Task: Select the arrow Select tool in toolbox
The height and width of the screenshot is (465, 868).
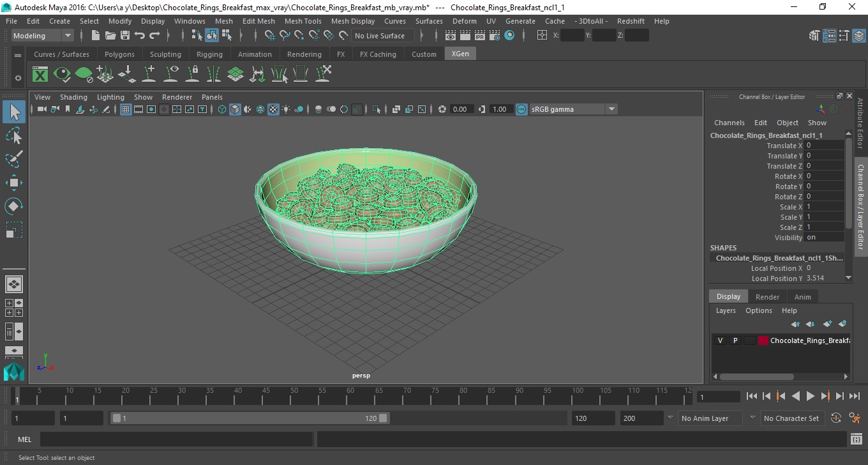Action: pyautogui.click(x=14, y=112)
